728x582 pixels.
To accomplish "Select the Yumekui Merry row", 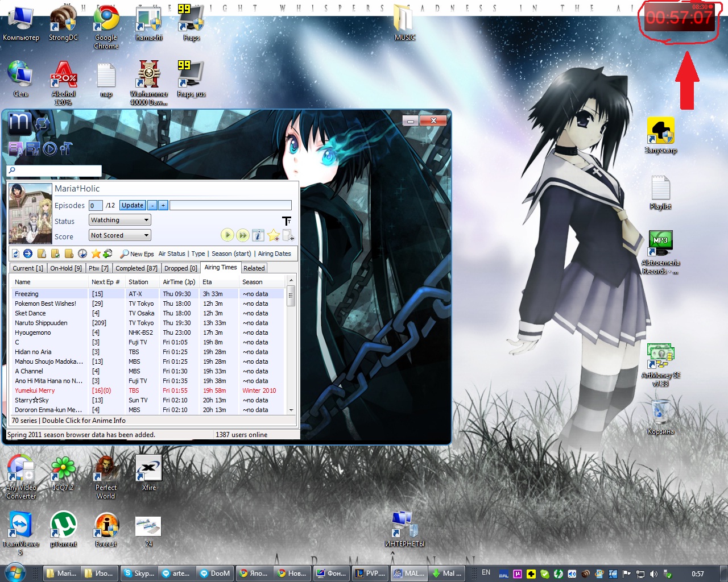I will 148,390.
